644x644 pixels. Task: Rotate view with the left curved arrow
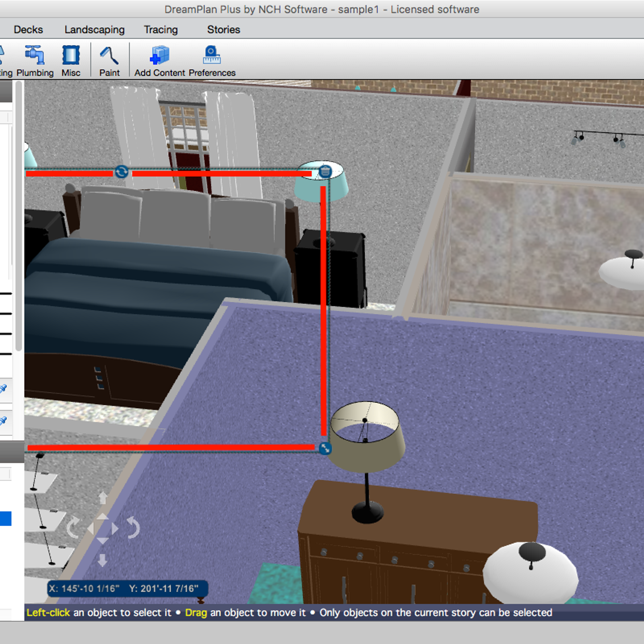[73, 528]
